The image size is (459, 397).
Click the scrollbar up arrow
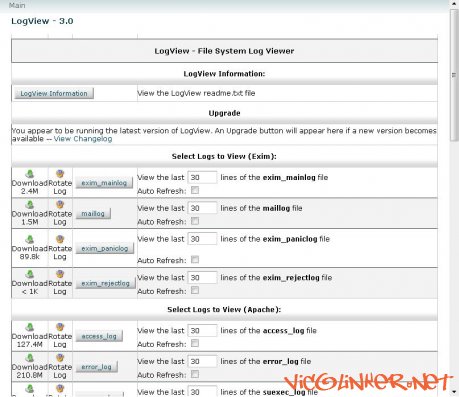pos(454,4)
